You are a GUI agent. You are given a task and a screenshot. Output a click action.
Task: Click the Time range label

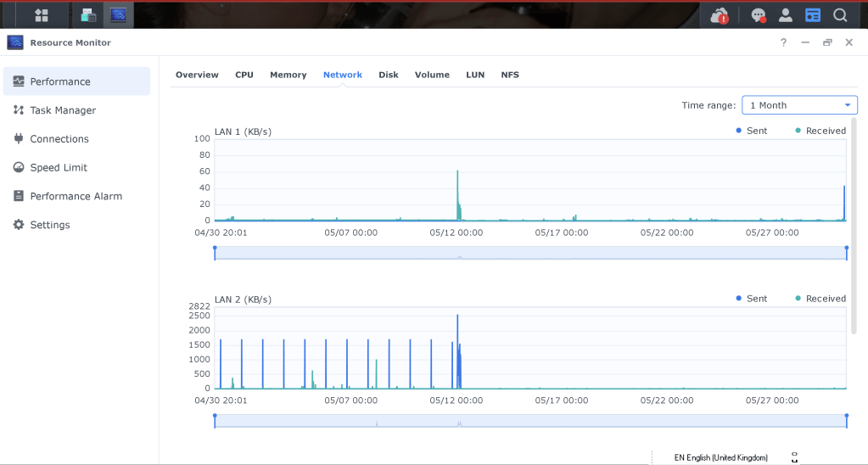tap(708, 105)
